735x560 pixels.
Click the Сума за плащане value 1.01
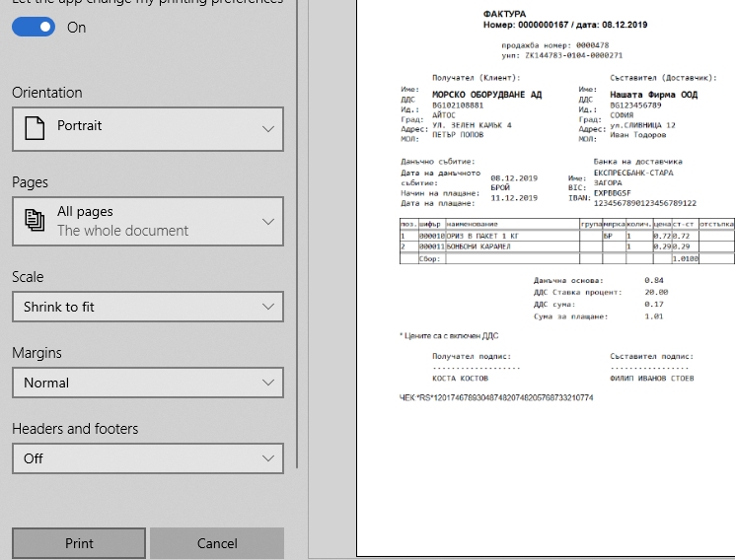click(654, 316)
